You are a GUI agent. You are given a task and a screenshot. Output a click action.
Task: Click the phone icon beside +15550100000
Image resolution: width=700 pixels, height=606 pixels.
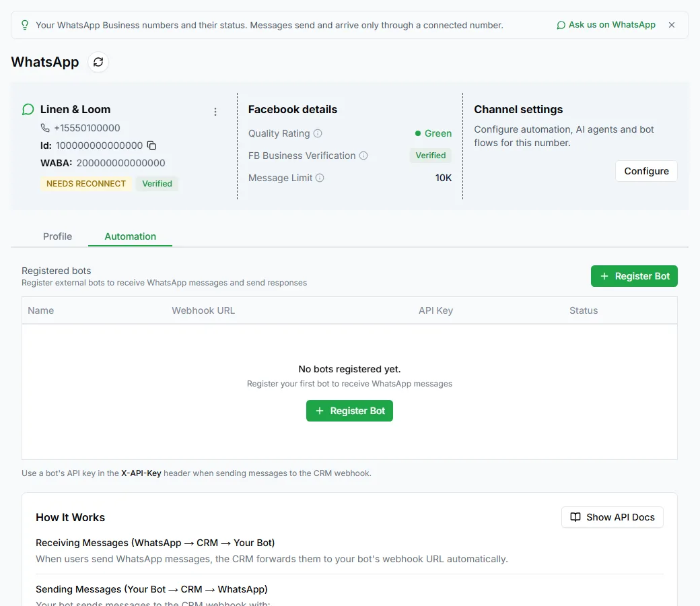click(x=45, y=128)
